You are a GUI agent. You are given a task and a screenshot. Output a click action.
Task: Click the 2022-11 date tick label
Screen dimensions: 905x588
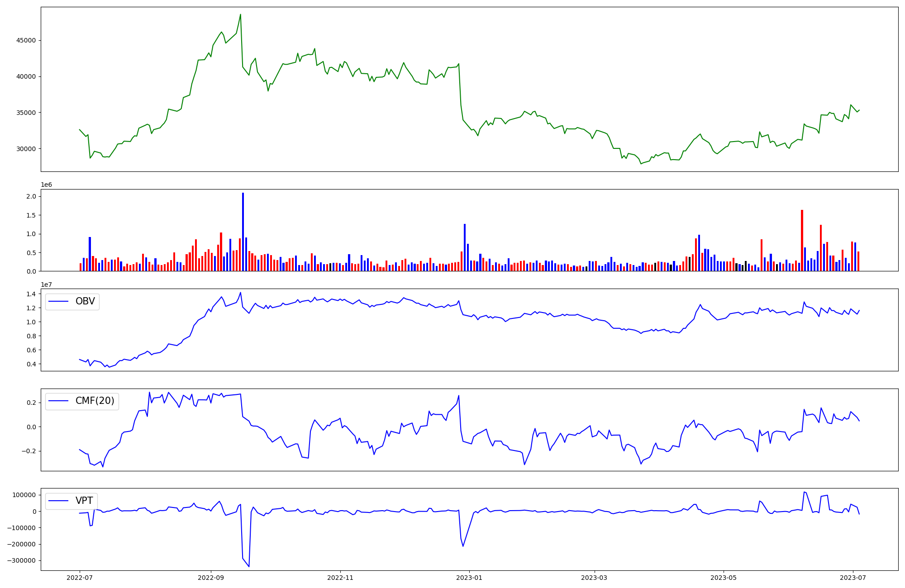340,578
